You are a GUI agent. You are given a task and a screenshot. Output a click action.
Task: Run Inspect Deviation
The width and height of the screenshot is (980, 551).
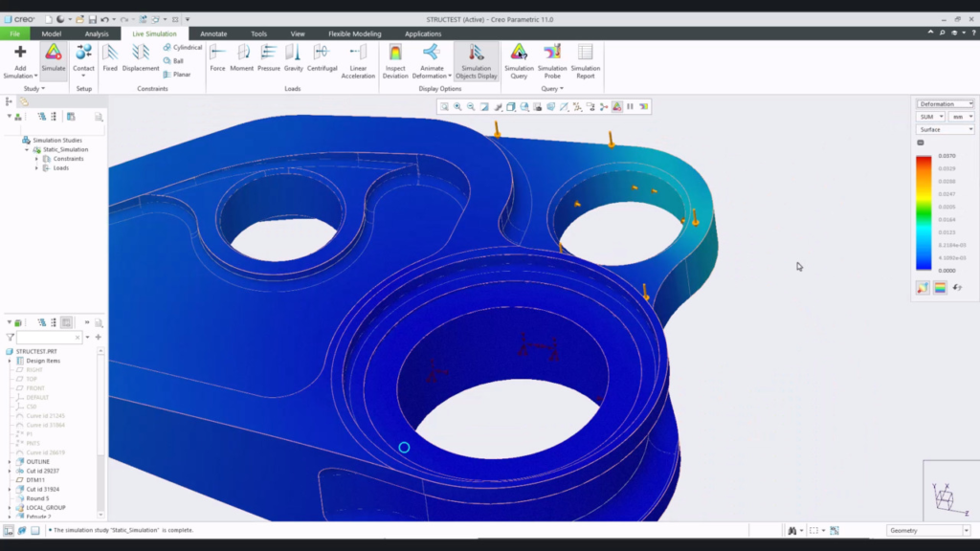pyautogui.click(x=395, y=60)
